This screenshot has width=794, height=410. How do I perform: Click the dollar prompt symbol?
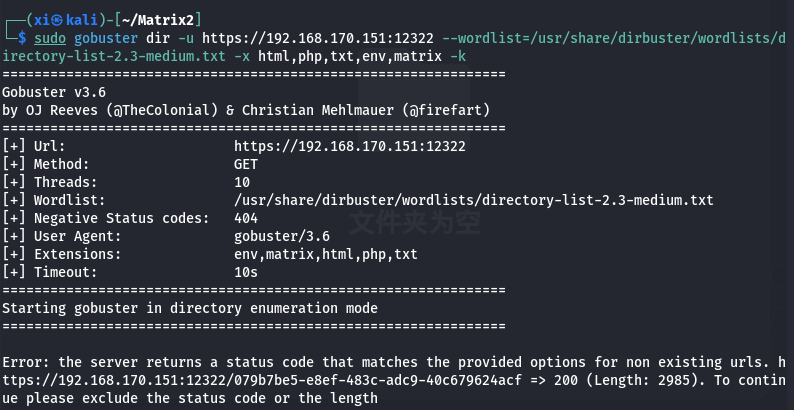[21, 38]
